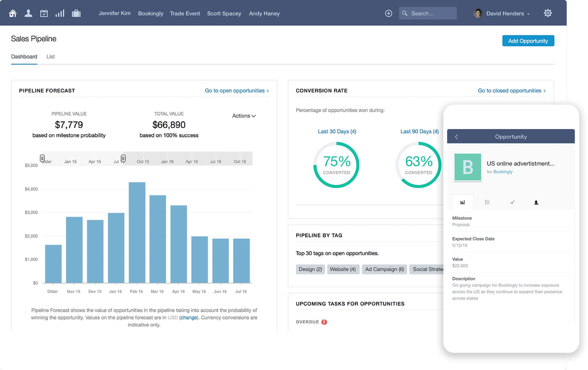The width and height of the screenshot is (588, 370).
Task: Select the chart tab on Opportunity card
Action: click(x=463, y=202)
